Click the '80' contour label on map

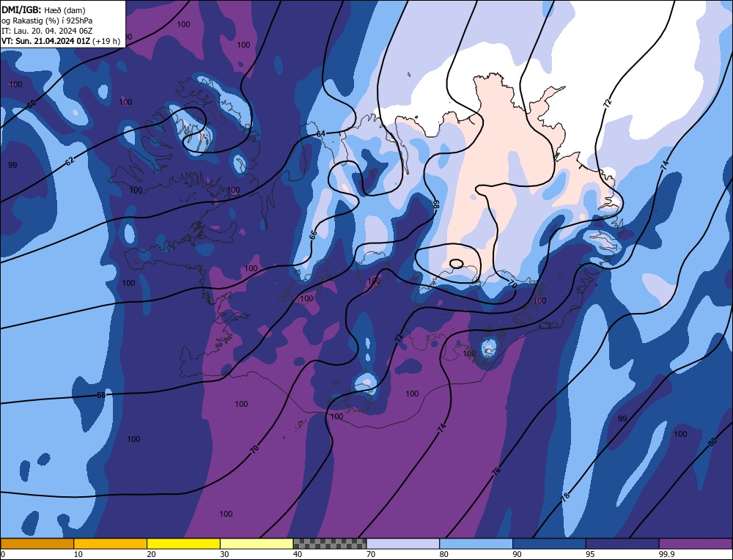tap(712, 442)
